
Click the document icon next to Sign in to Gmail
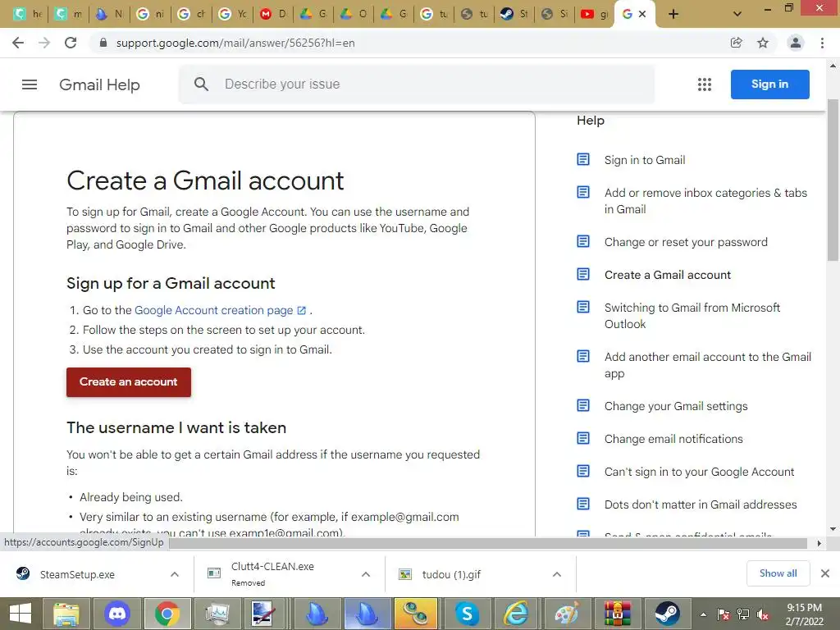coord(583,160)
